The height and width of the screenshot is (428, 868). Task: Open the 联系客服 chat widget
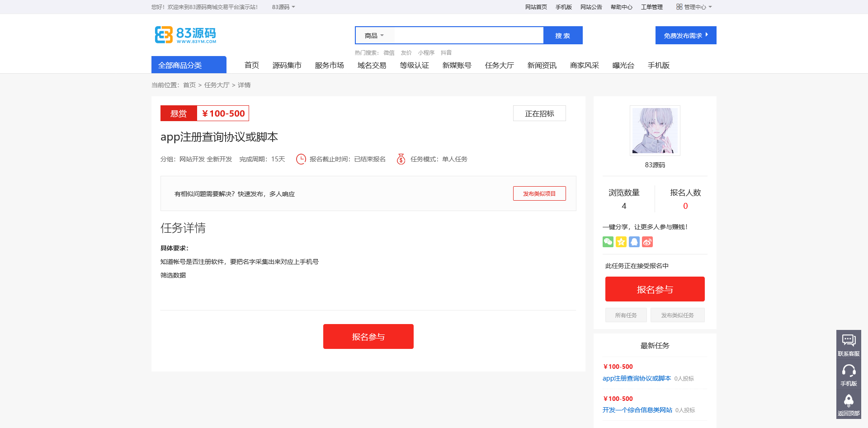click(849, 345)
